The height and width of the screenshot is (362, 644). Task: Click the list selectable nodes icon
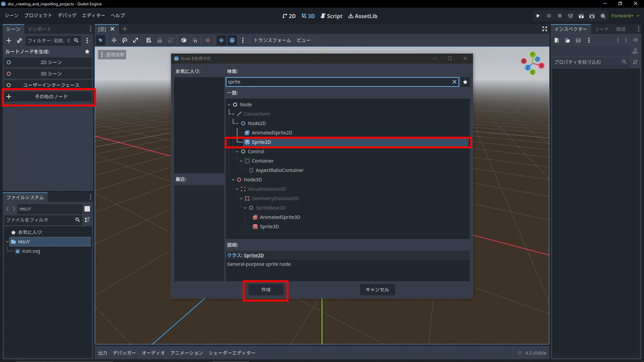(149, 40)
